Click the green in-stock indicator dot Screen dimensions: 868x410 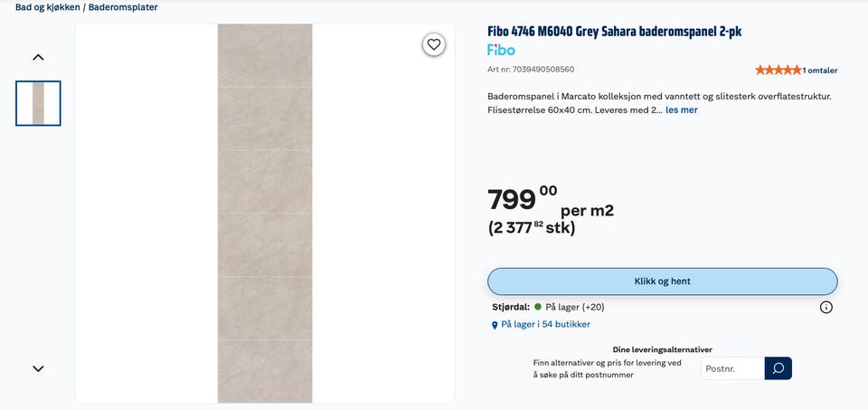point(538,307)
